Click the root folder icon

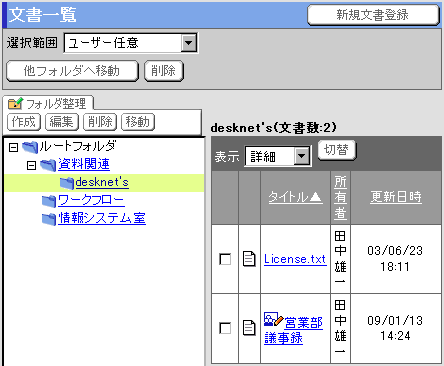tap(30, 147)
